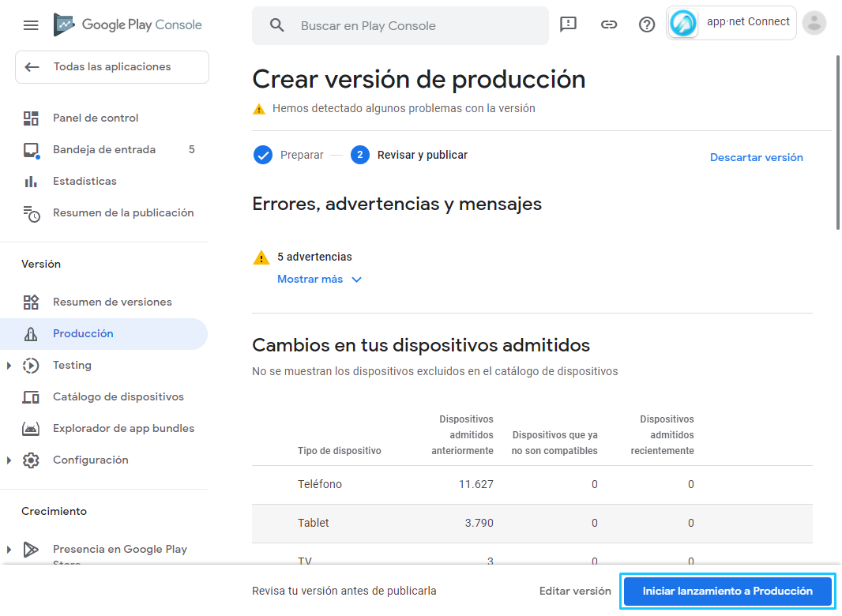
Task: Click Descartar versión link
Action: point(756,157)
